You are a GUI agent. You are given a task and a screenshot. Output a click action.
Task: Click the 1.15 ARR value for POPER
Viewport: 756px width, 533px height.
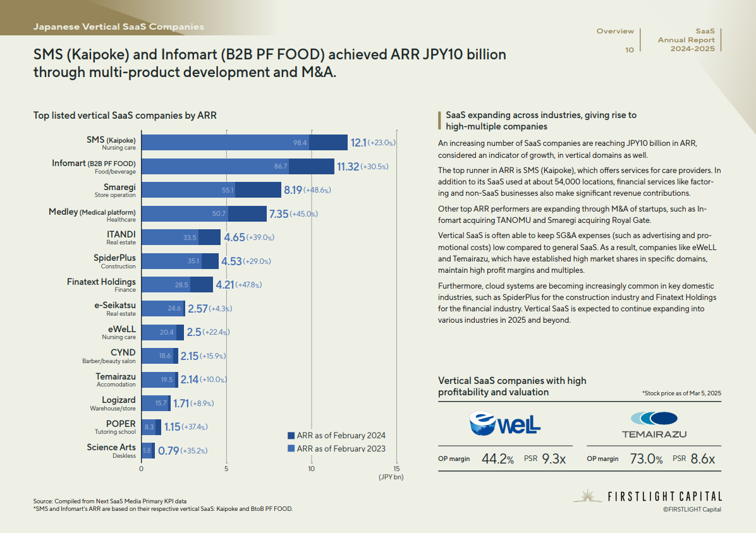(172, 427)
